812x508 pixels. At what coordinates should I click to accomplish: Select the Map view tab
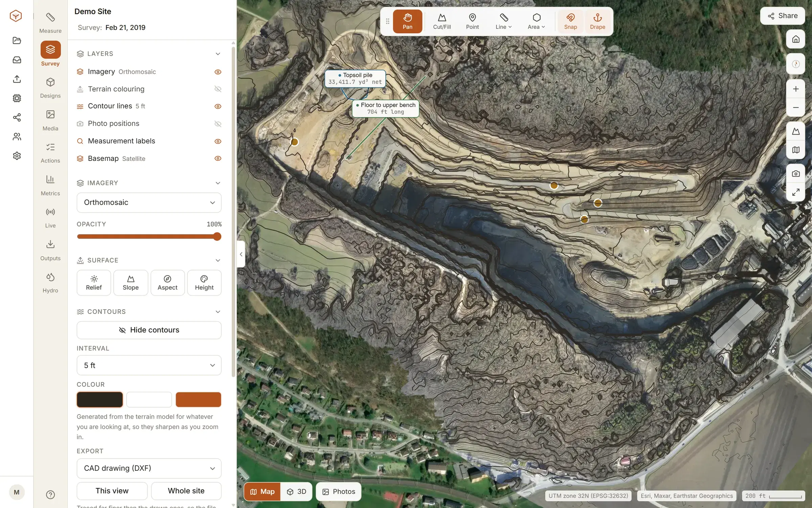[262, 492]
